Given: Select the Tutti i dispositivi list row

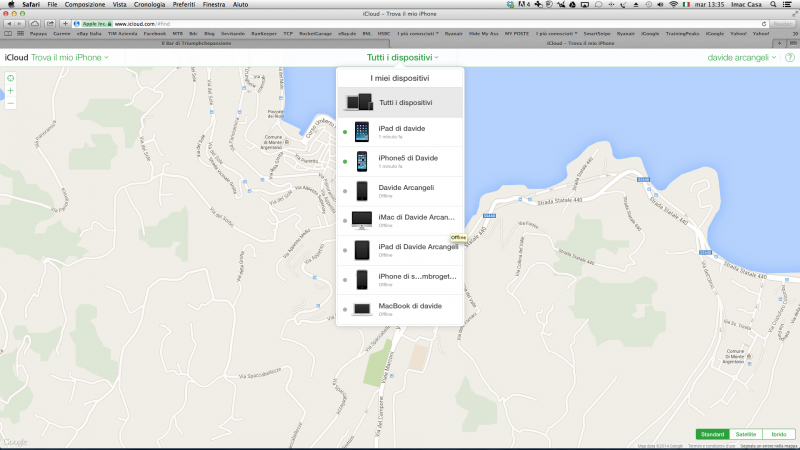Looking at the screenshot, I should pos(400,103).
